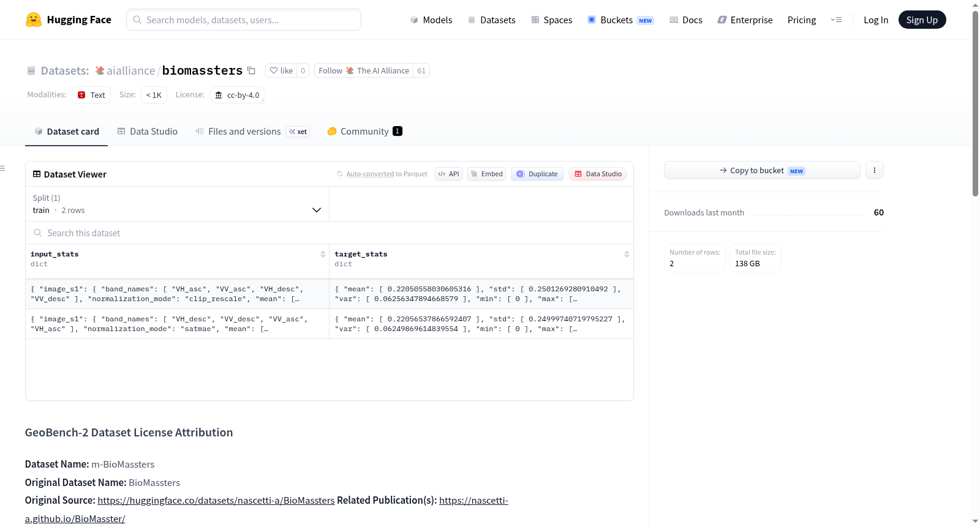Click the Text modality tag

tap(91, 95)
